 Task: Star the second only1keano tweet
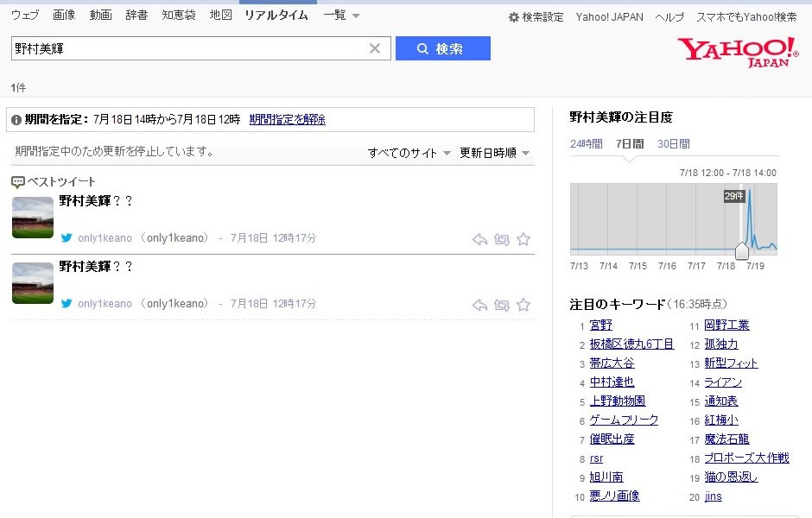(x=523, y=304)
